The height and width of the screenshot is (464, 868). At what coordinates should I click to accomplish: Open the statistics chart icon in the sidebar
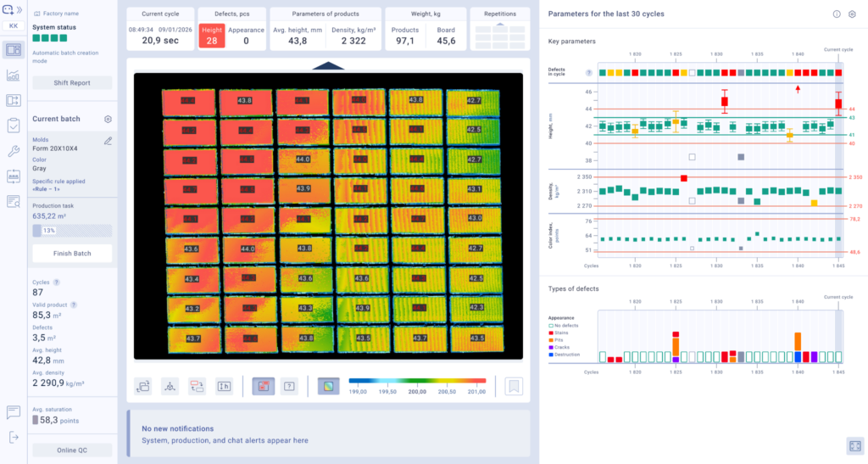point(14,75)
